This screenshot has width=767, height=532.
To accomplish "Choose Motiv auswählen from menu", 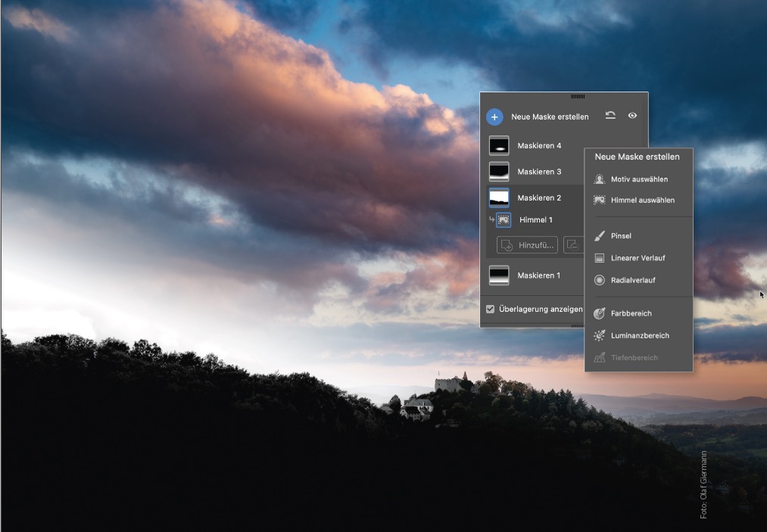I will click(638, 179).
